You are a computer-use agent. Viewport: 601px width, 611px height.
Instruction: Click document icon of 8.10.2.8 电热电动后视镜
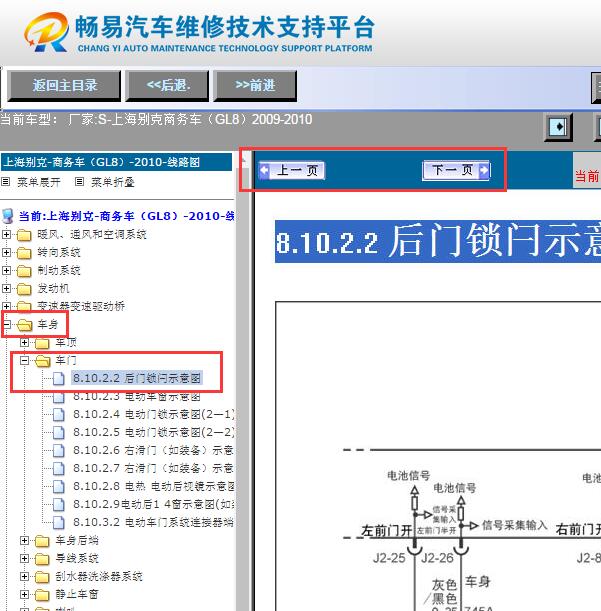coord(58,486)
